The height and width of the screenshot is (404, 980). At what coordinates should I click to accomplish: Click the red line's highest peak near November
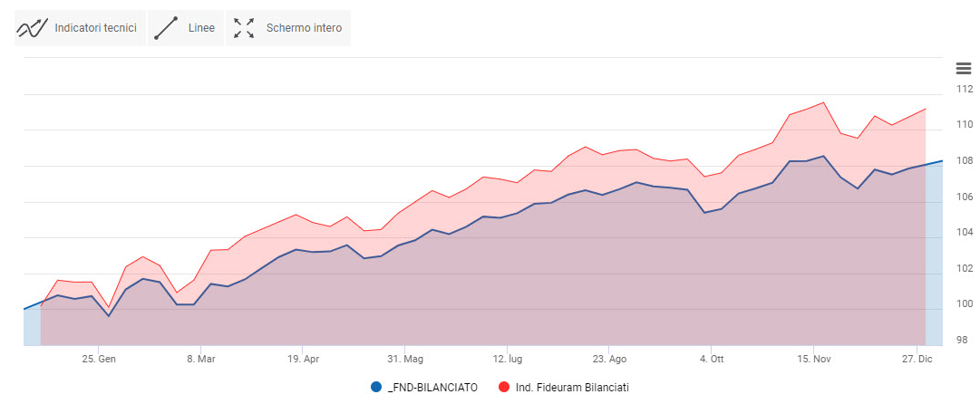[x=823, y=102]
